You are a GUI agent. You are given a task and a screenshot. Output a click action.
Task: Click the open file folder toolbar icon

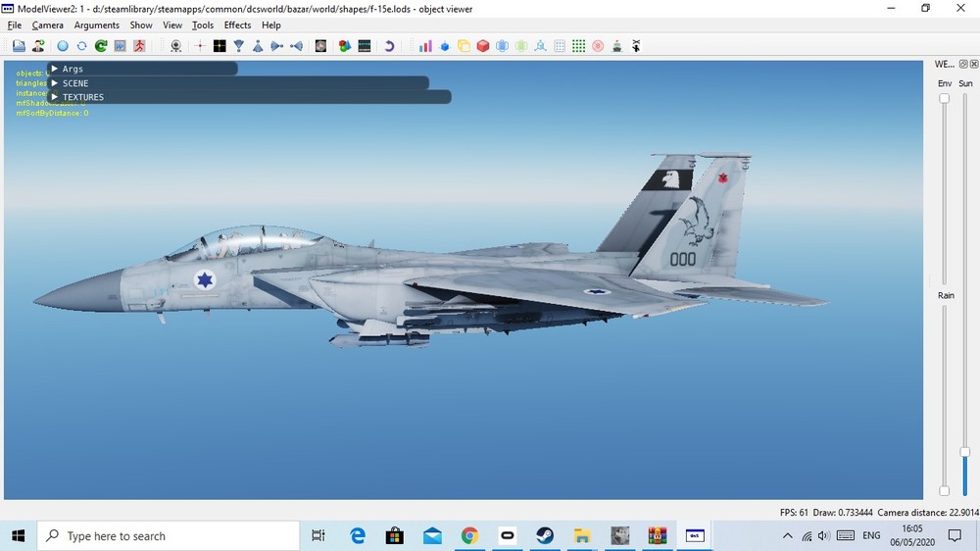click(x=19, y=46)
